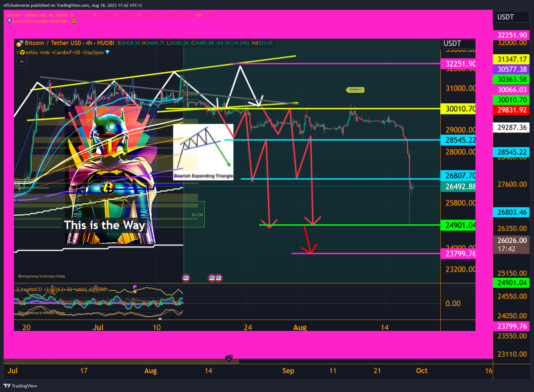Click the green 26492.88 last price label
Screen dimensions: 534x392
(458, 186)
